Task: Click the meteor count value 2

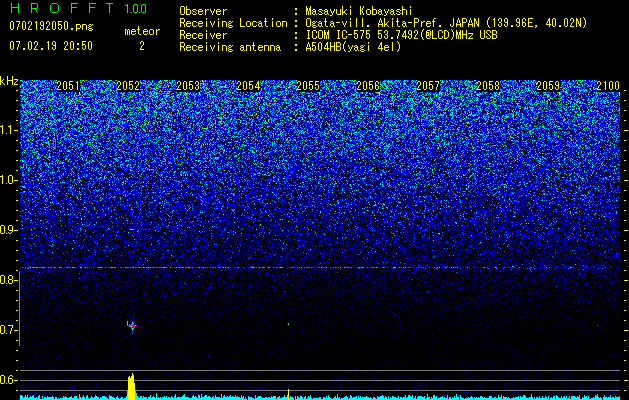Action: point(142,46)
